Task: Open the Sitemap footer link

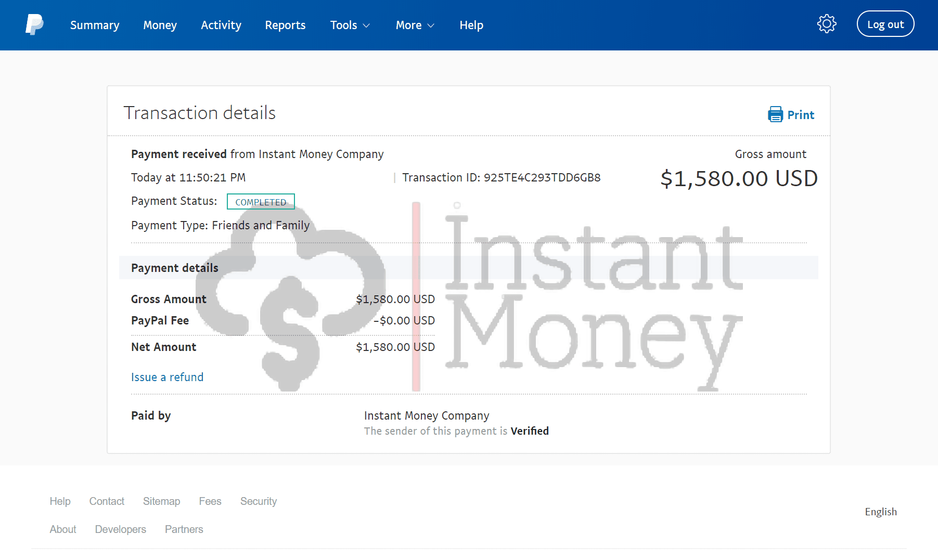Action: pyautogui.click(x=162, y=501)
